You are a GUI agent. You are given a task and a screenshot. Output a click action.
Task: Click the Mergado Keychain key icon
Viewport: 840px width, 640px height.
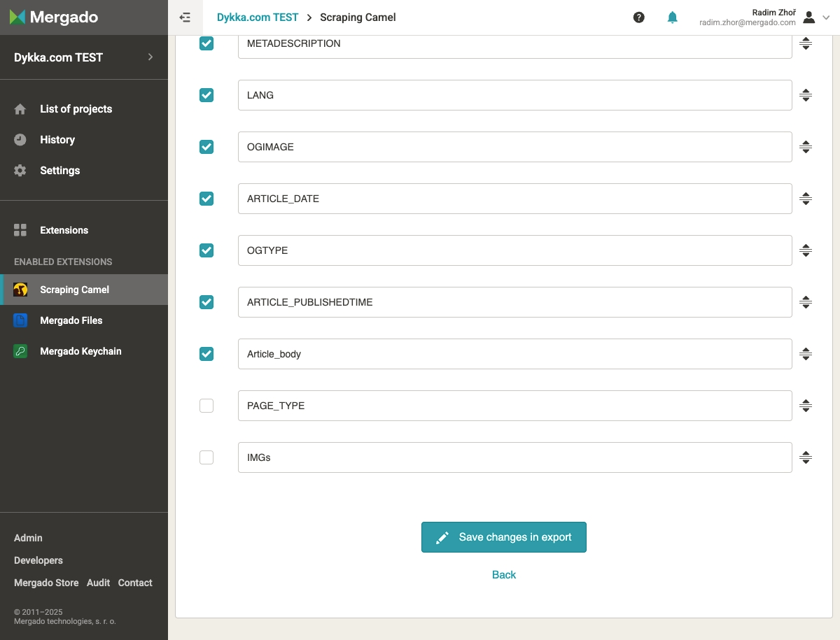[x=20, y=351]
